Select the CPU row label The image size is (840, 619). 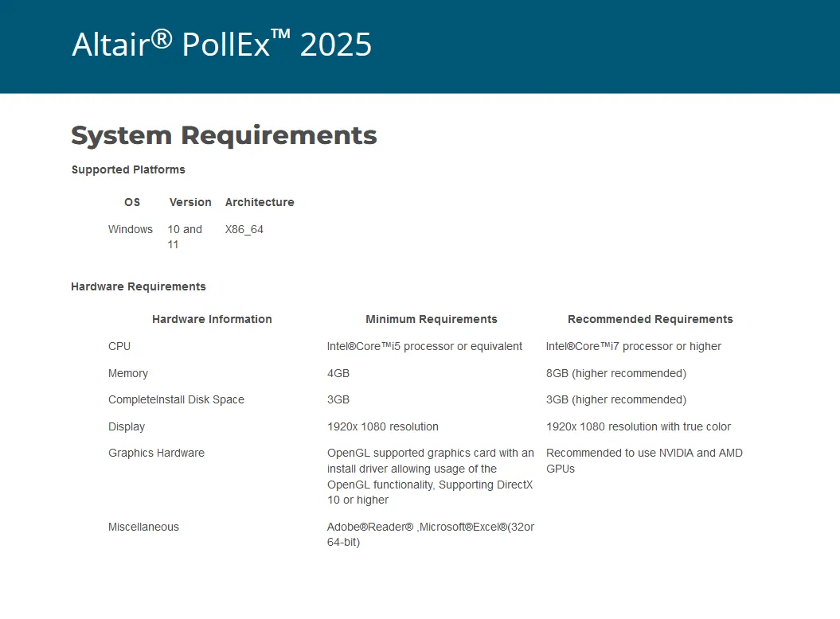119,346
